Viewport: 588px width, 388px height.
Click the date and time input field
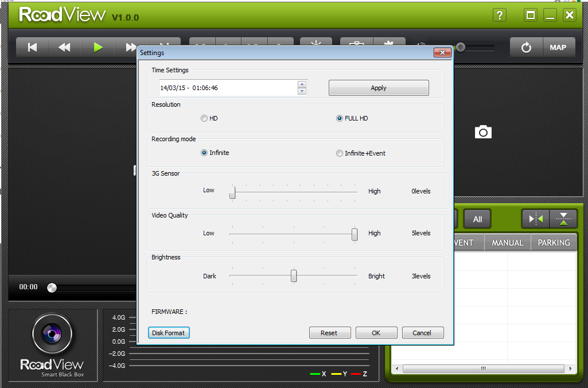click(227, 88)
